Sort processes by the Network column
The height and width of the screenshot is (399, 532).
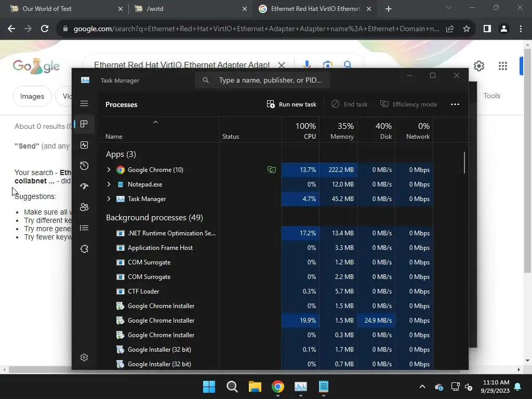click(x=414, y=130)
